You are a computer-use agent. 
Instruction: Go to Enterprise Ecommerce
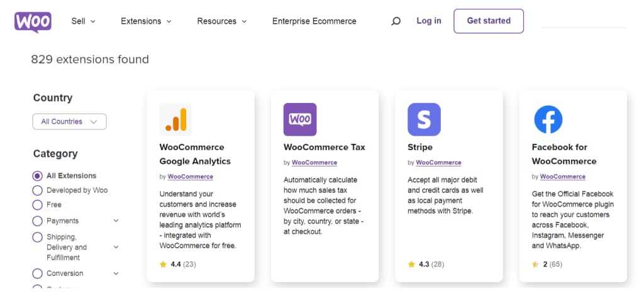pyautogui.click(x=314, y=21)
